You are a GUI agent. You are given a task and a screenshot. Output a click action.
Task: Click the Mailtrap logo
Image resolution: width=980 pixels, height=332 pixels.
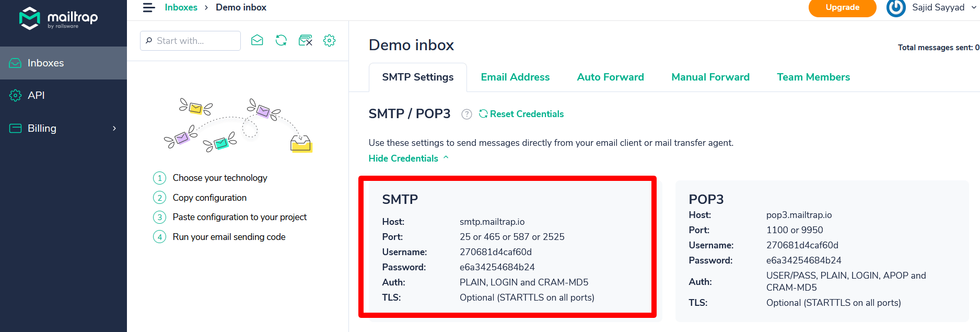58,18
